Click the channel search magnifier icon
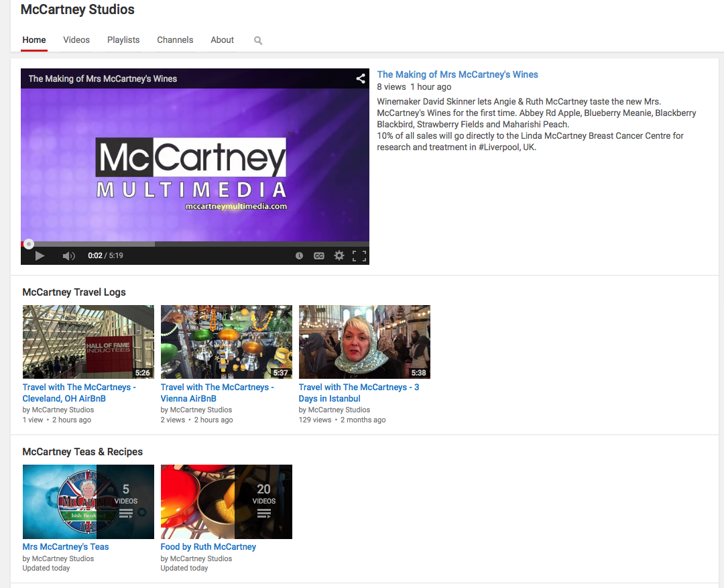The height and width of the screenshot is (588, 724). click(258, 41)
